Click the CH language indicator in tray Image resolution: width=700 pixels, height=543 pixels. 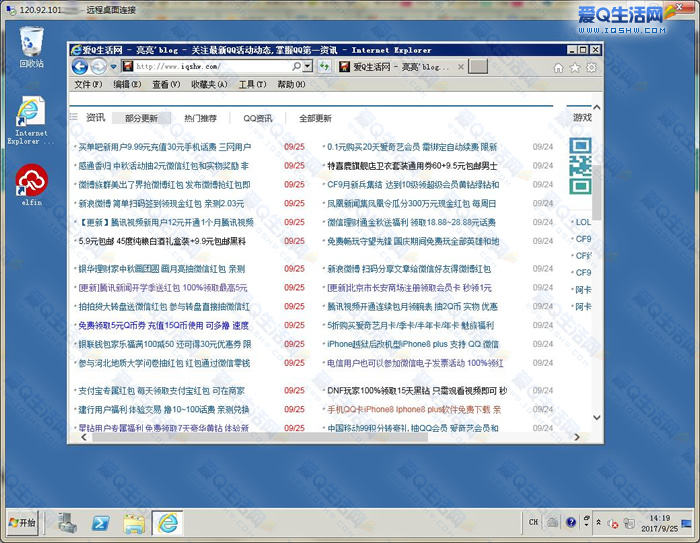click(533, 522)
